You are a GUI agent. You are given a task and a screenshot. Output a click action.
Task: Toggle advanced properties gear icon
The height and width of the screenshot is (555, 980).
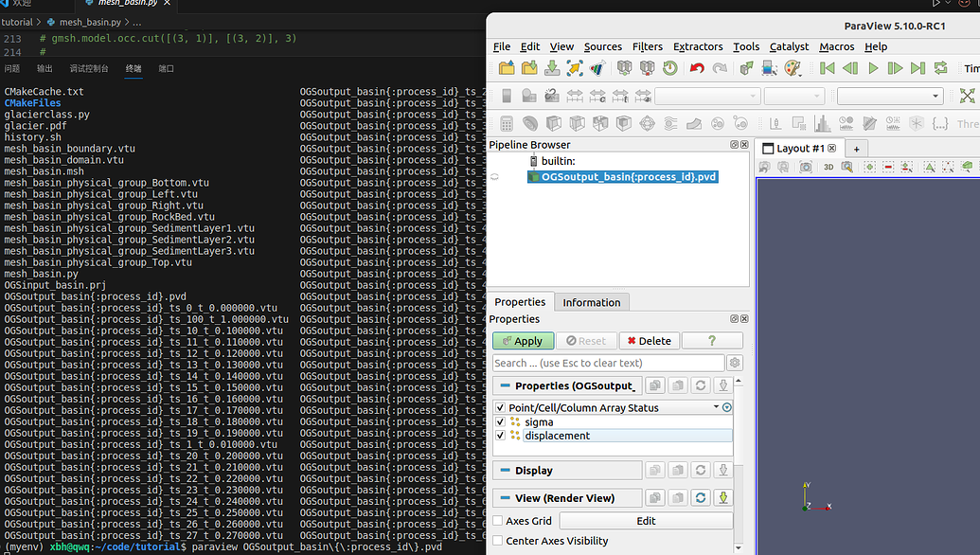point(735,363)
